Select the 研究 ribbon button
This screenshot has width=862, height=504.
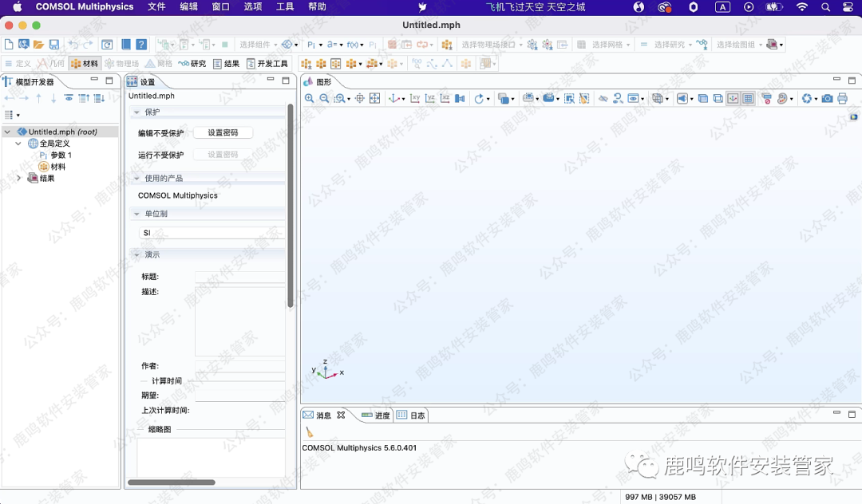click(192, 64)
